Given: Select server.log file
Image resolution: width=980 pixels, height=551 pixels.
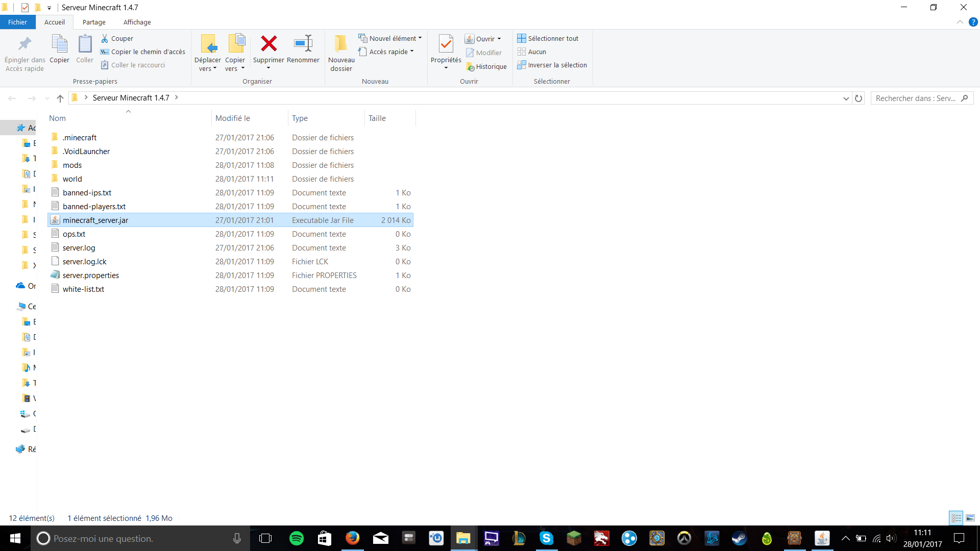Looking at the screenshot, I should click(x=230, y=247).
